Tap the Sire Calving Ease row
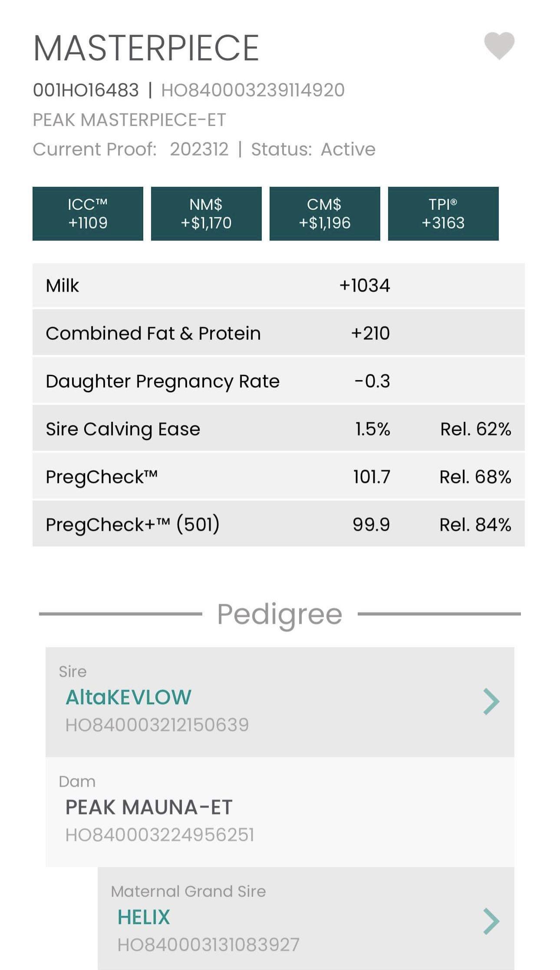 (x=278, y=429)
